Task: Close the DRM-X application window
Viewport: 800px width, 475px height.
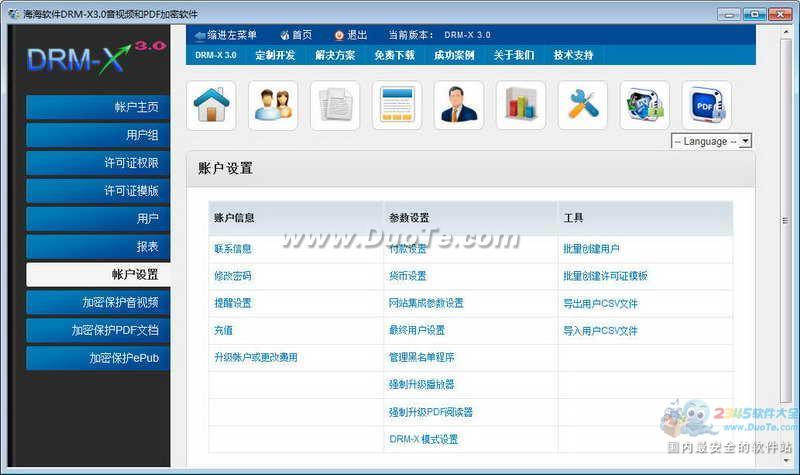Action: tap(780, 14)
